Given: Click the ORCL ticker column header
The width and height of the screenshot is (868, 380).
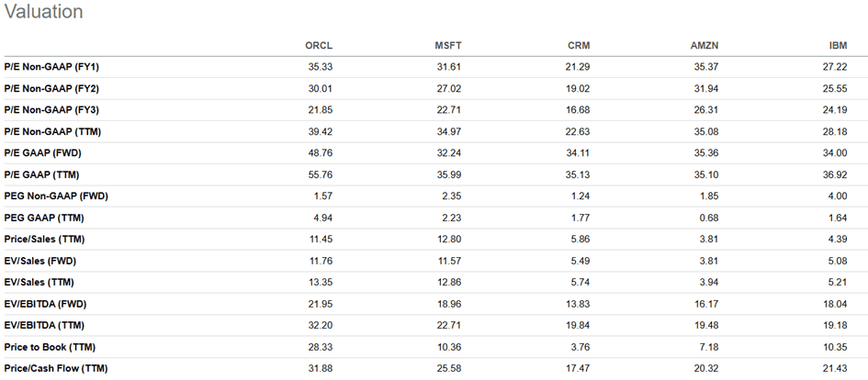Looking at the screenshot, I should point(318,45).
